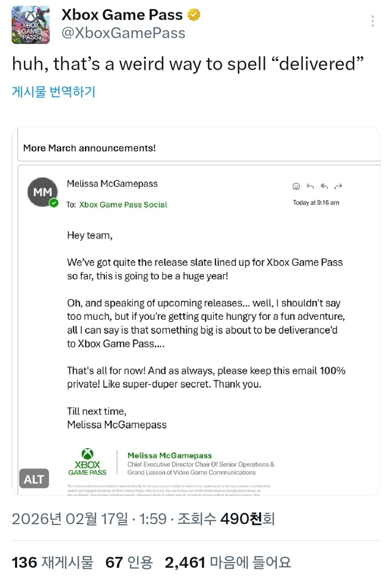Viewport: 392px width, 583px height.
Task: Click the Xbox Game Pass Social recipient
Action: (x=123, y=205)
